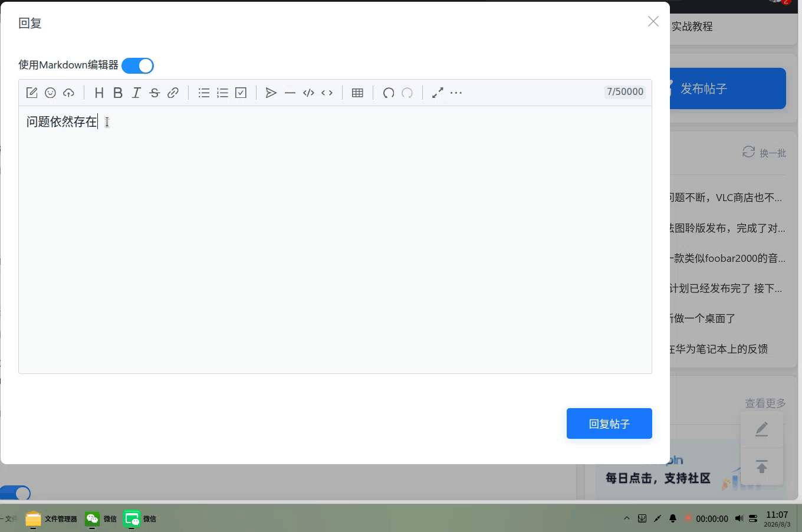Image resolution: width=802 pixels, height=532 pixels.
Task: Click the back-to-top arrow button
Action: pyautogui.click(x=762, y=467)
